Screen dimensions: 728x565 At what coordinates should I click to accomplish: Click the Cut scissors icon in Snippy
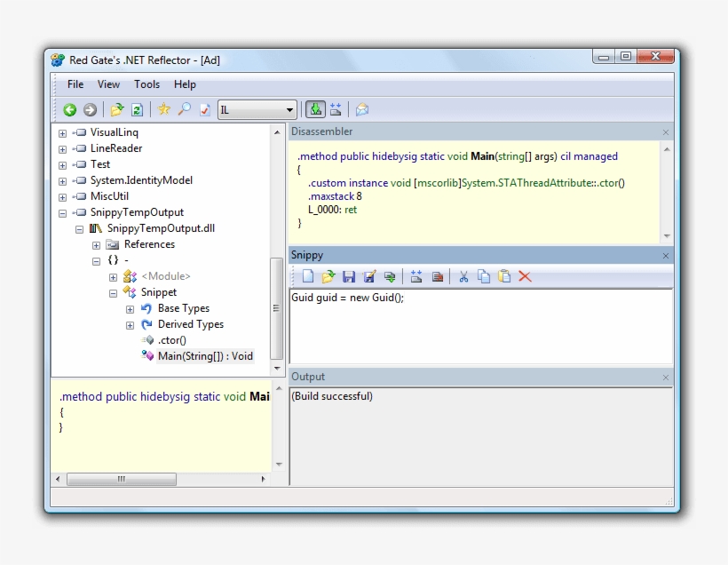point(463,277)
